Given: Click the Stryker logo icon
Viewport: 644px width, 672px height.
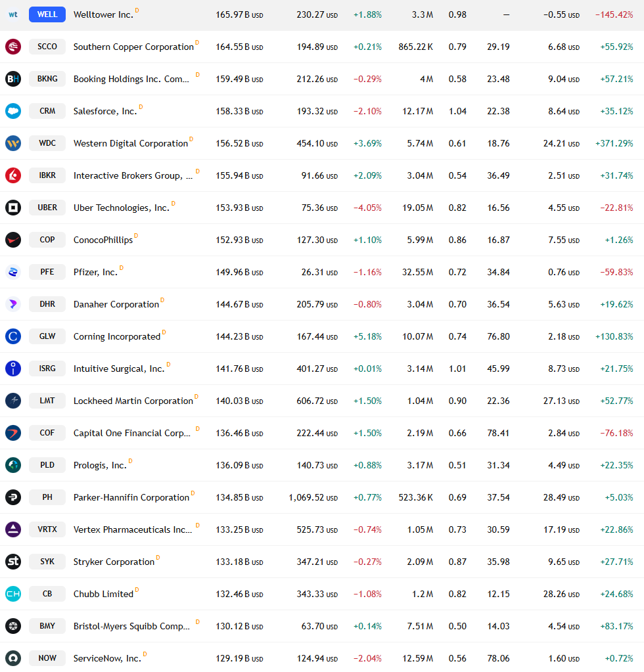Looking at the screenshot, I should click(x=13, y=562).
